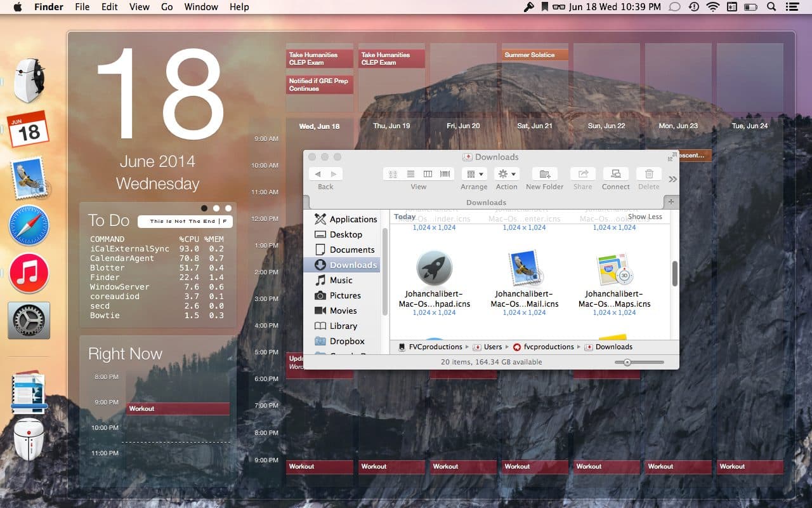Switch Finder to list view

point(410,174)
